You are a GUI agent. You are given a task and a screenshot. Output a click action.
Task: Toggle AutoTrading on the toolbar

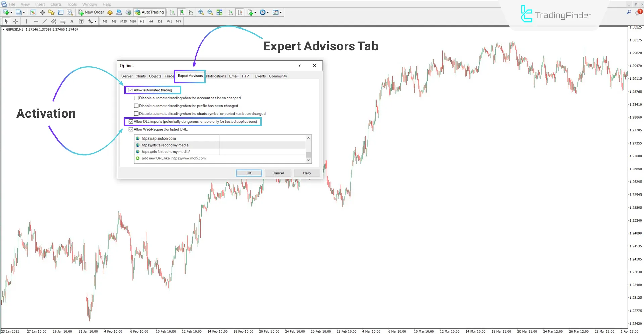tap(149, 12)
